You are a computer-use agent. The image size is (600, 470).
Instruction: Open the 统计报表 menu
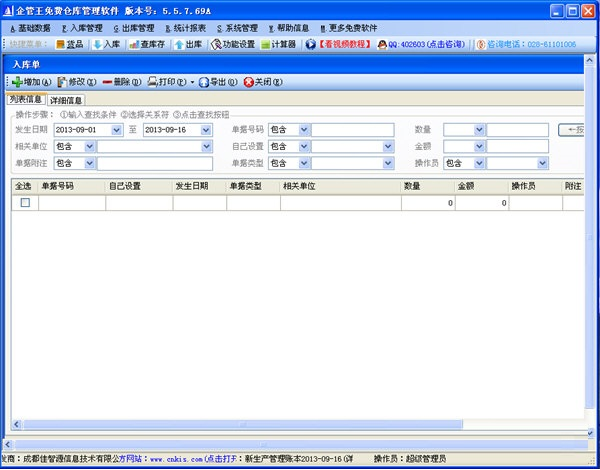tap(186, 28)
